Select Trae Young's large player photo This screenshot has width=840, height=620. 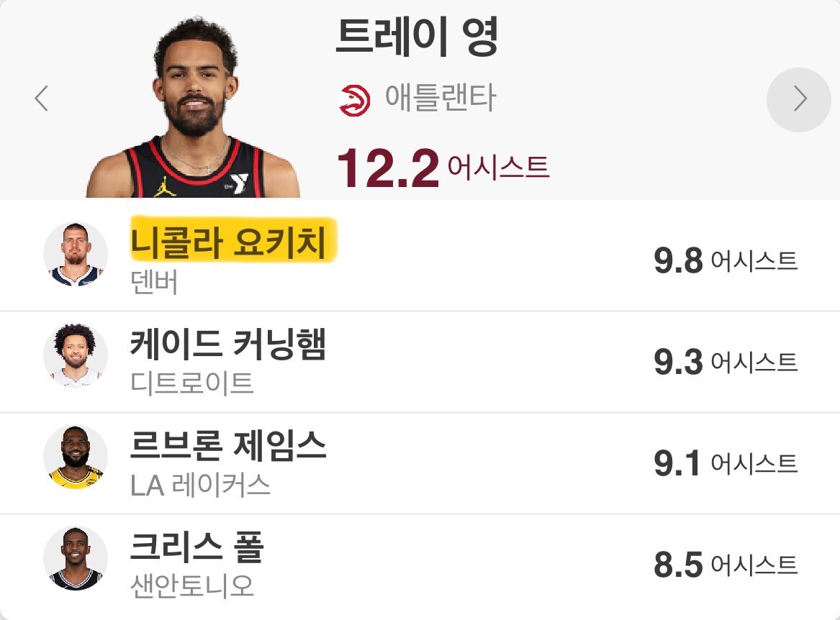pyautogui.click(x=193, y=107)
